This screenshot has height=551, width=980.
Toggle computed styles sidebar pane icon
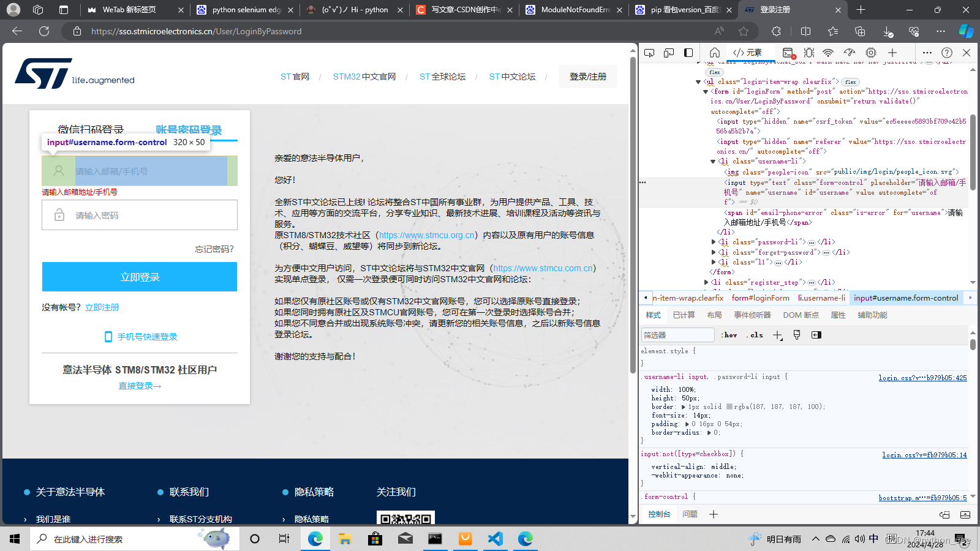[816, 335]
